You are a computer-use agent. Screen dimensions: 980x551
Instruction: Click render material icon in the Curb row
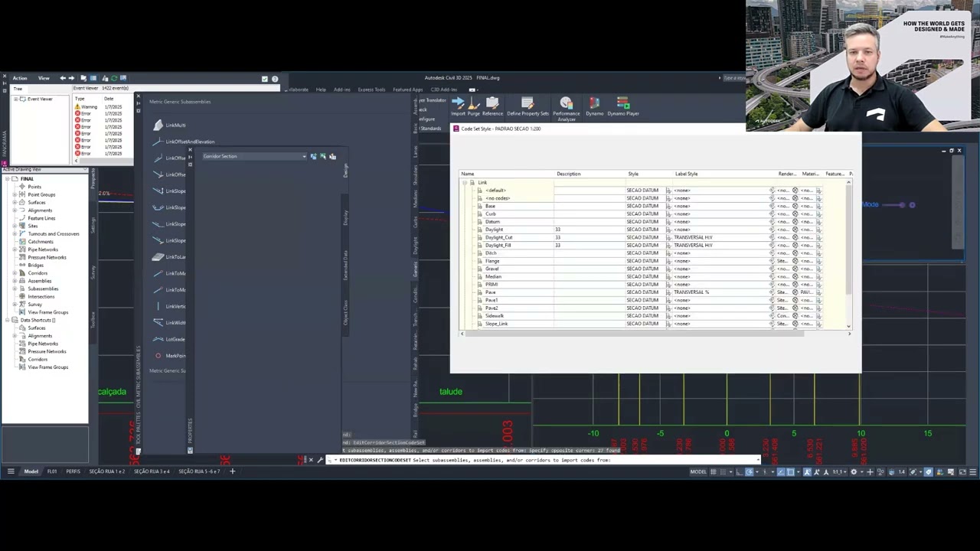click(x=795, y=214)
